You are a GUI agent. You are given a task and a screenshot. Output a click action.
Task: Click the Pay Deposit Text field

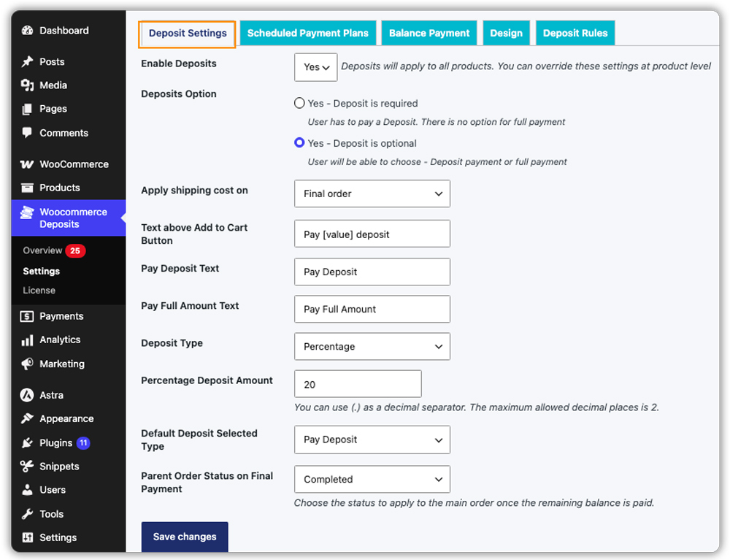(372, 272)
